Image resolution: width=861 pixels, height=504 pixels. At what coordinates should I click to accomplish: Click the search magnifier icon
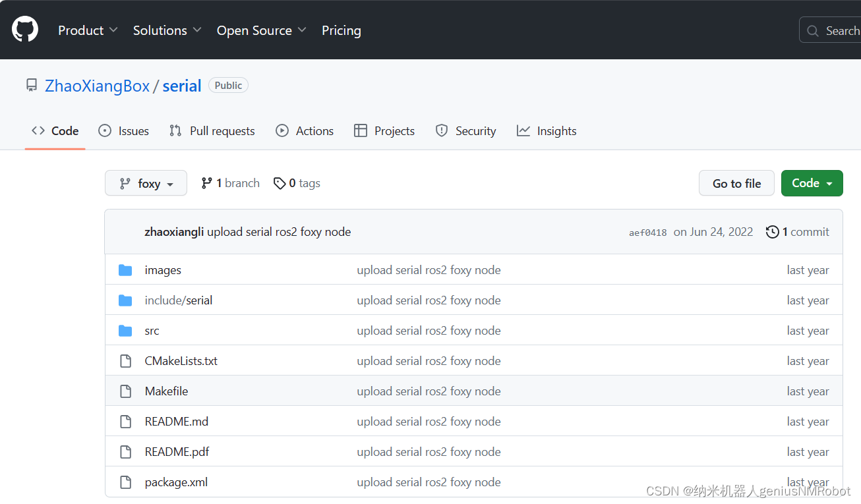pyautogui.click(x=813, y=30)
